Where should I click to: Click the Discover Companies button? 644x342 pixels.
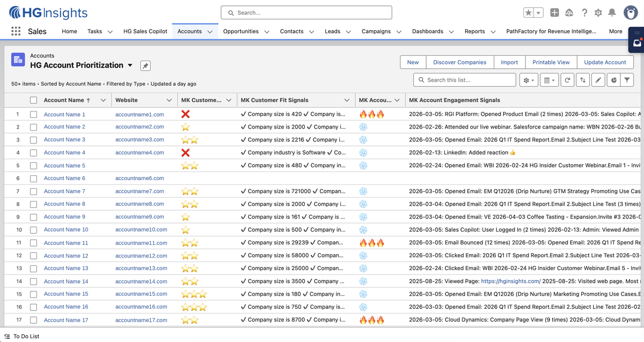(459, 62)
